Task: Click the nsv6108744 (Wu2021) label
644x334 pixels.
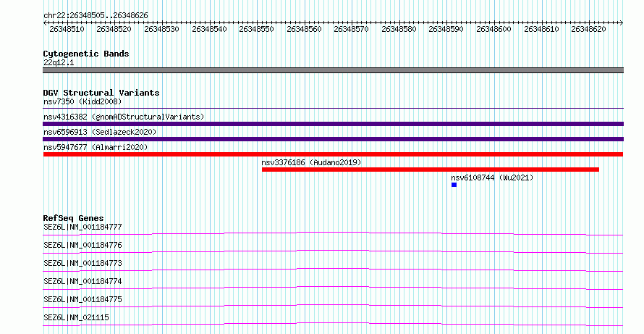Action: (x=492, y=178)
